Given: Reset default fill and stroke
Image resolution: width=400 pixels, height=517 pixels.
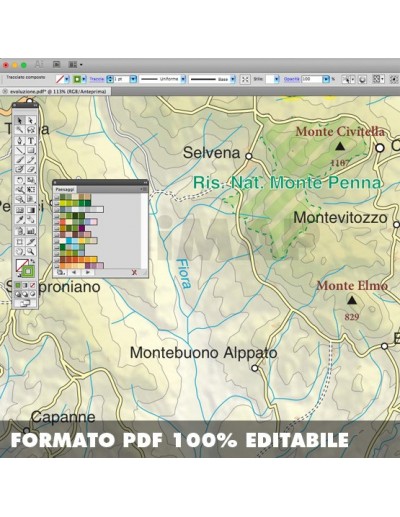Looking at the screenshot, I should pyautogui.click(x=19, y=275).
